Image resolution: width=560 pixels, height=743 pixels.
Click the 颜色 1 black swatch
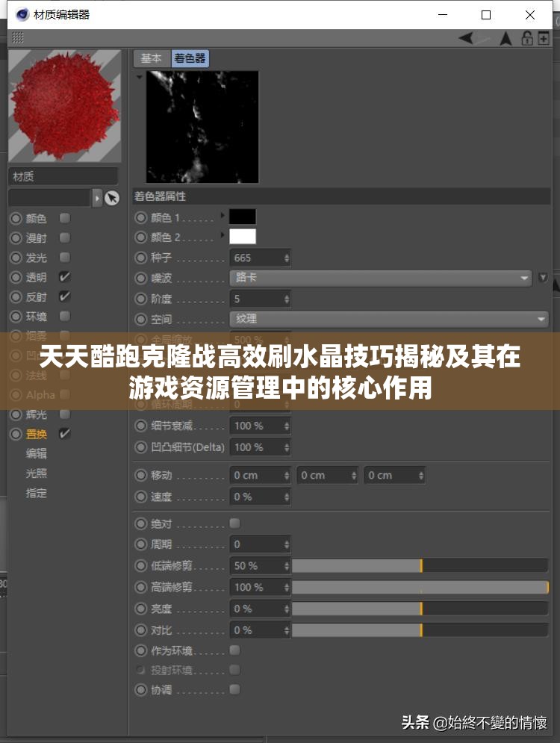[x=243, y=217]
